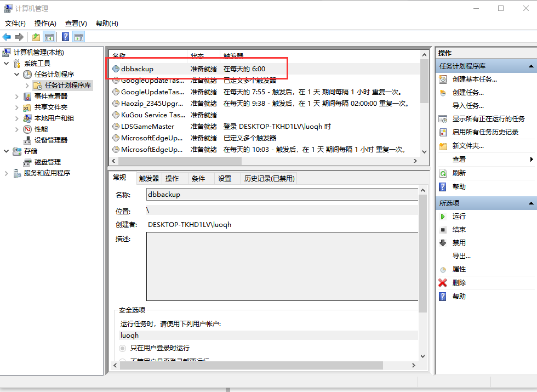Image resolution: width=537 pixels, height=392 pixels.
Task: Click the task list horizontal scrollbar thumb
Action: (180, 161)
